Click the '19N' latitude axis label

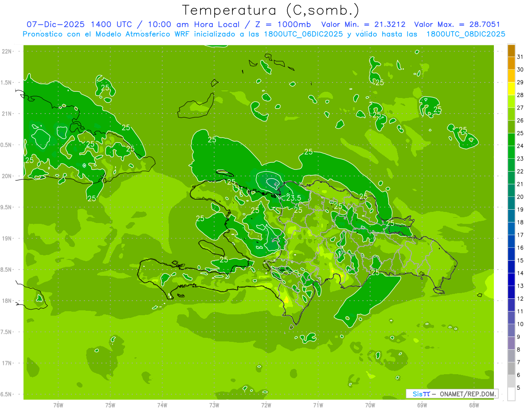(x=7, y=238)
